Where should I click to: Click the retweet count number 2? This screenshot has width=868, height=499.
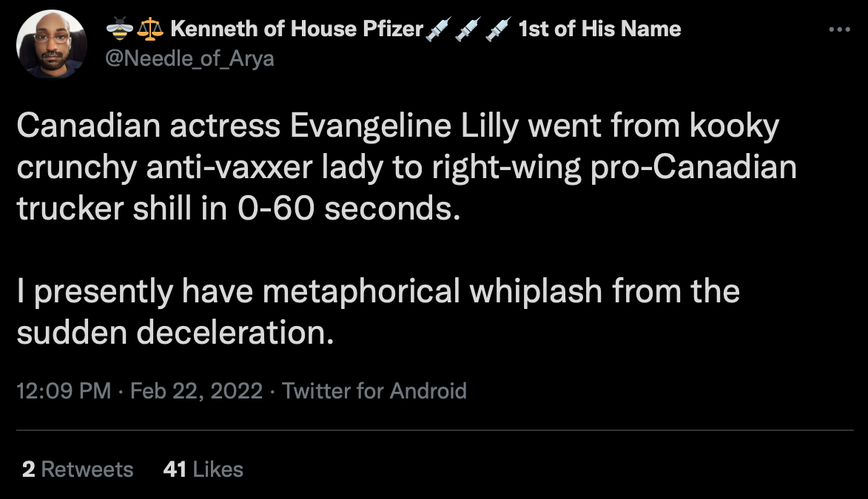pyautogui.click(x=28, y=469)
